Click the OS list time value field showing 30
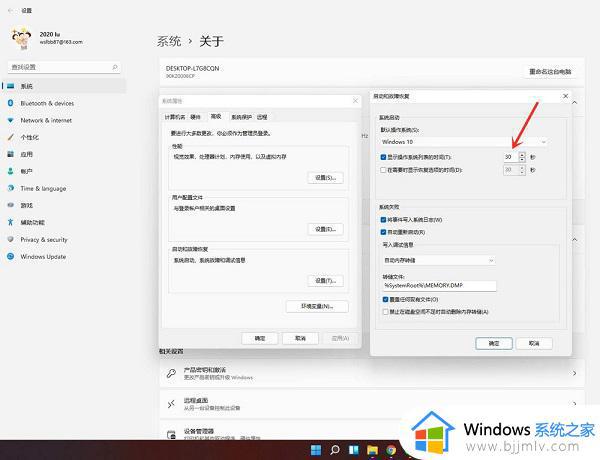Image resolution: width=600 pixels, height=460 pixels. click(x=511, y=157)
